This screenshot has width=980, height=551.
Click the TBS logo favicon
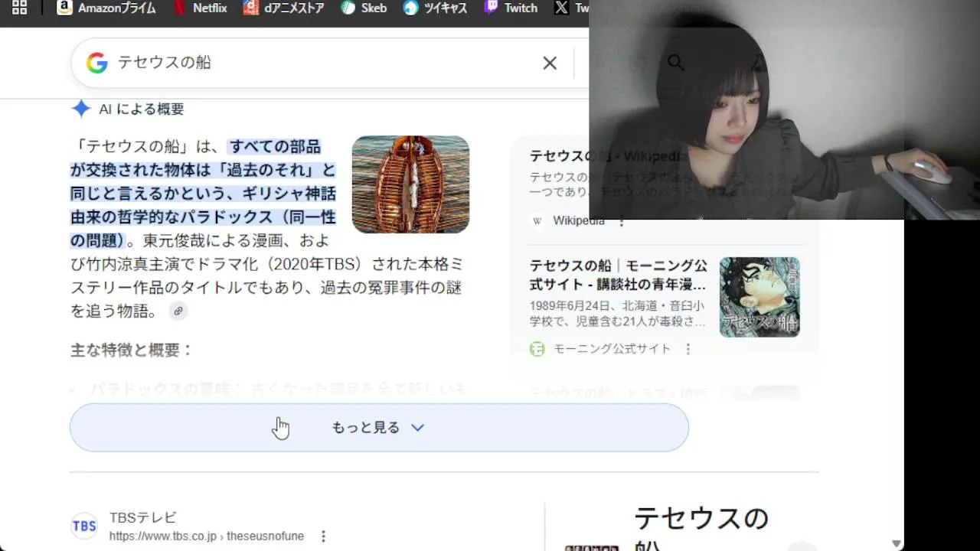[x=84, y=526]
